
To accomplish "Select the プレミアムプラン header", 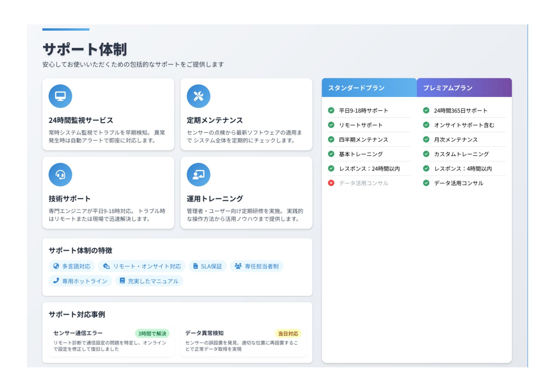I will [x=464, y=88].
